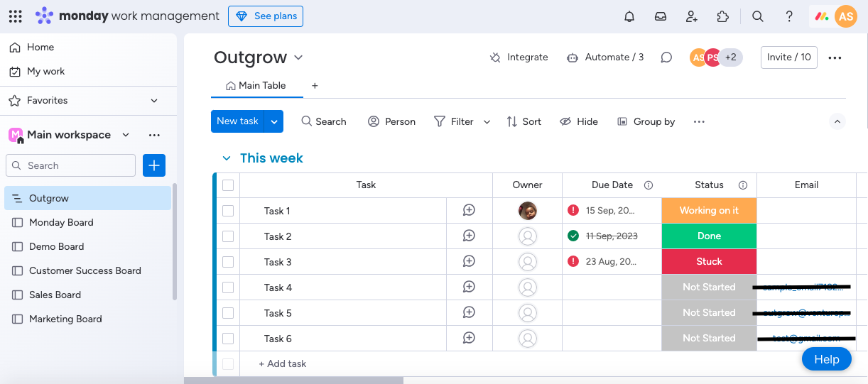Click the New task button
Screen dimensions: 868x384
[x=238, y=121]
